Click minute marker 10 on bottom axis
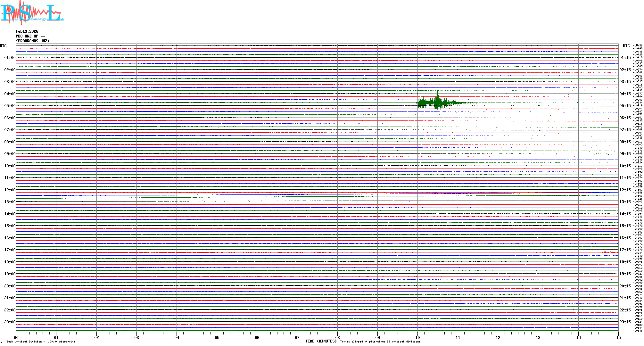644x346 pixels. (x=417, y=337)
